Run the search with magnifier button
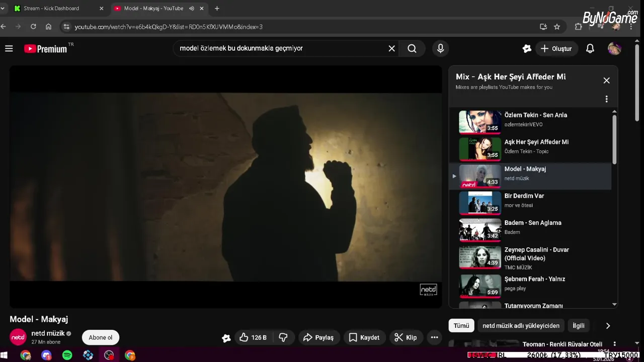This screenshot has width=644, height=362. pos(412,49)
